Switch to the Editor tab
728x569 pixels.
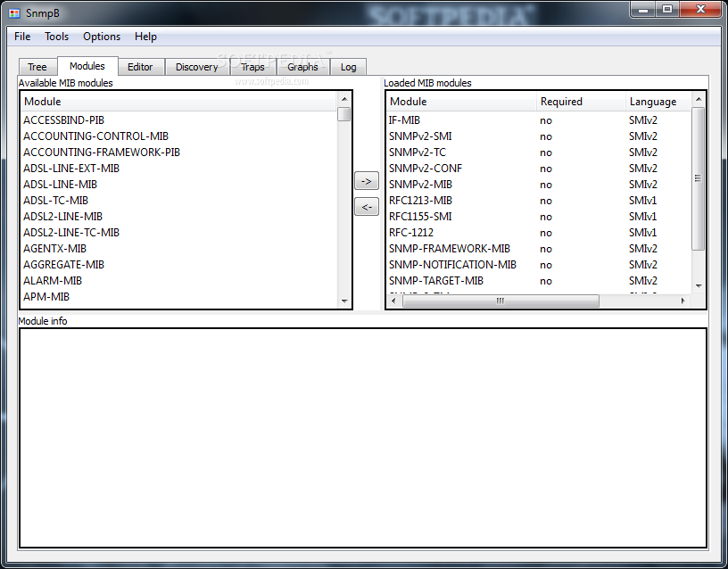coord(140,67)
